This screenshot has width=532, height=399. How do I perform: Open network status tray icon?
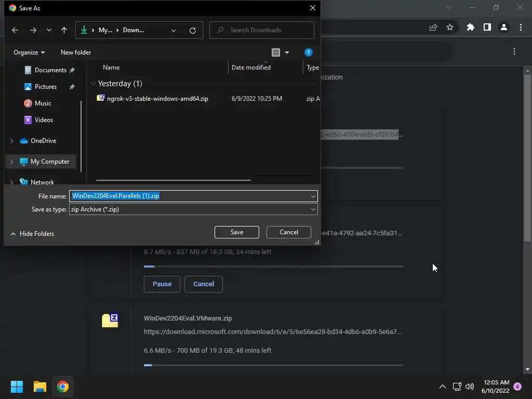coord(457,387)
